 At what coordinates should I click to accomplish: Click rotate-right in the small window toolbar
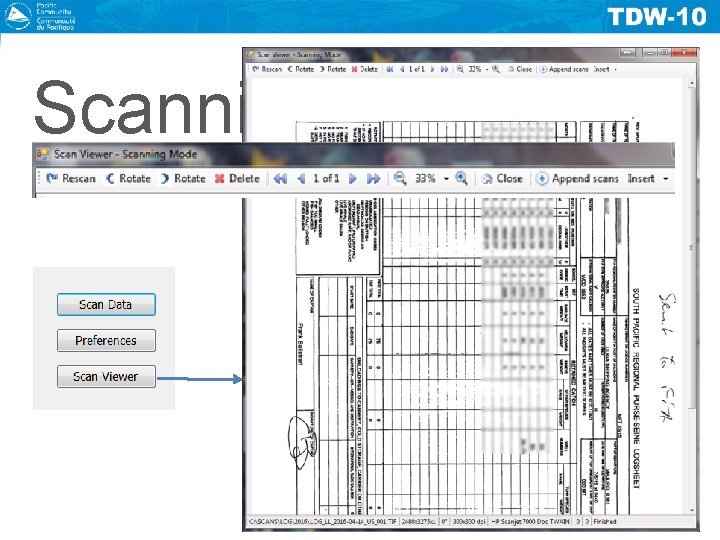coord(333,69)
